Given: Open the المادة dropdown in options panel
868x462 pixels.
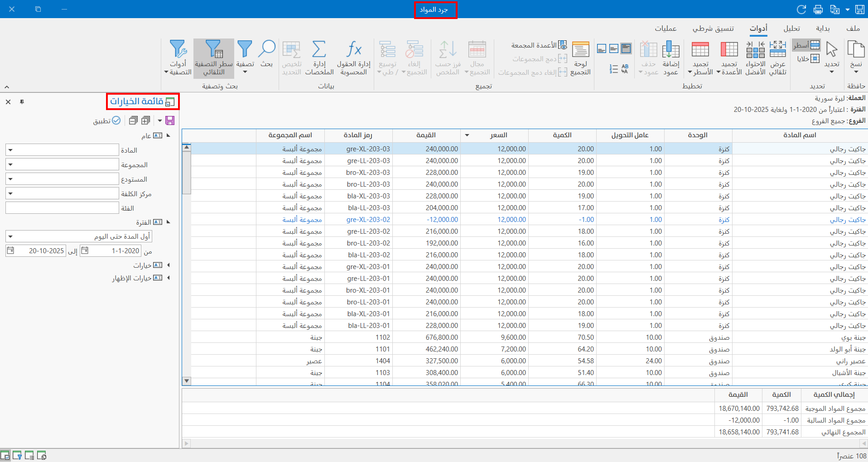Looking at the screenshot, I should pyautogui.click(x=11, y=150).
